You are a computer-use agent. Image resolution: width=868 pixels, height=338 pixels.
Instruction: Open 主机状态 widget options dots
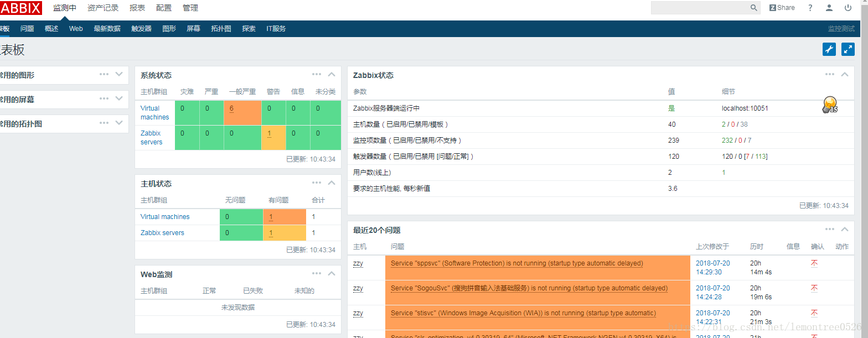click(x=317, y=183)
